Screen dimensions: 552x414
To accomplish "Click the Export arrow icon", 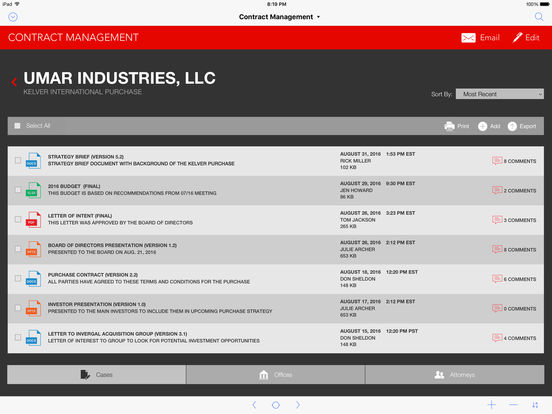I will (x=512, y=126).
